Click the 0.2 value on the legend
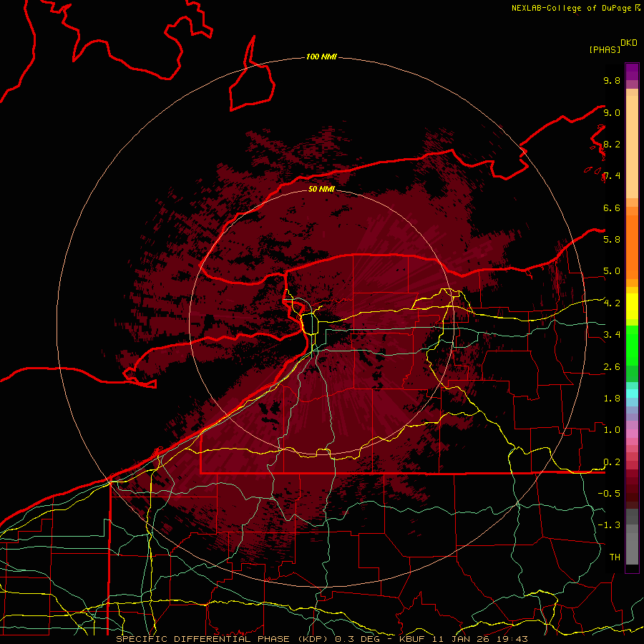Viewport: 644px width, 644px height. click(612, 462)
